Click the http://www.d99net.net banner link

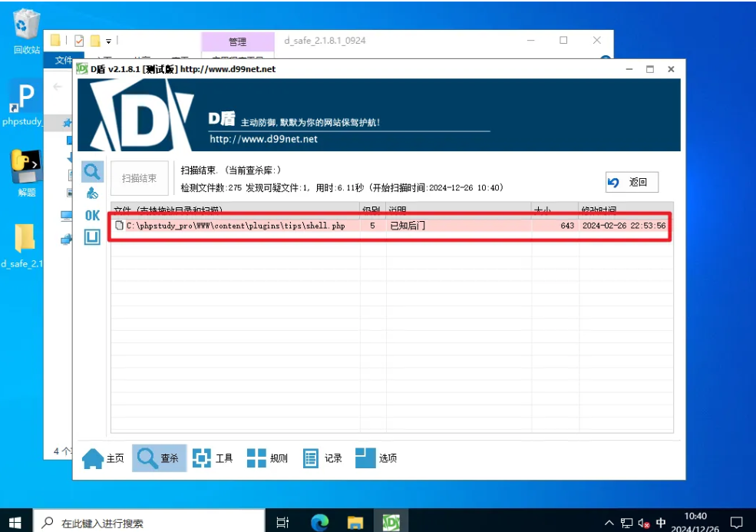[x=263, y=140]
